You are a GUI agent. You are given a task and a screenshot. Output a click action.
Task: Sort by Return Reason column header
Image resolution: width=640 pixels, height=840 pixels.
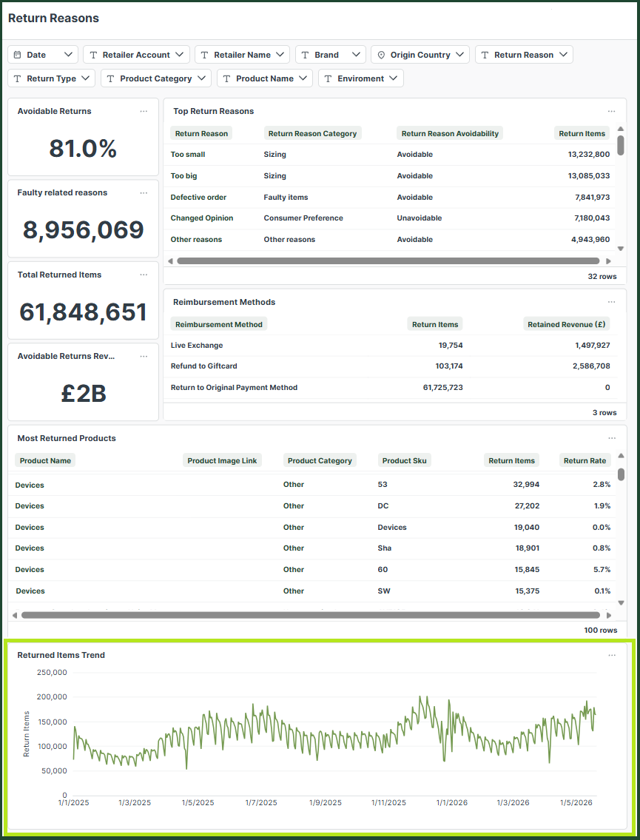(x=201, y=134)
